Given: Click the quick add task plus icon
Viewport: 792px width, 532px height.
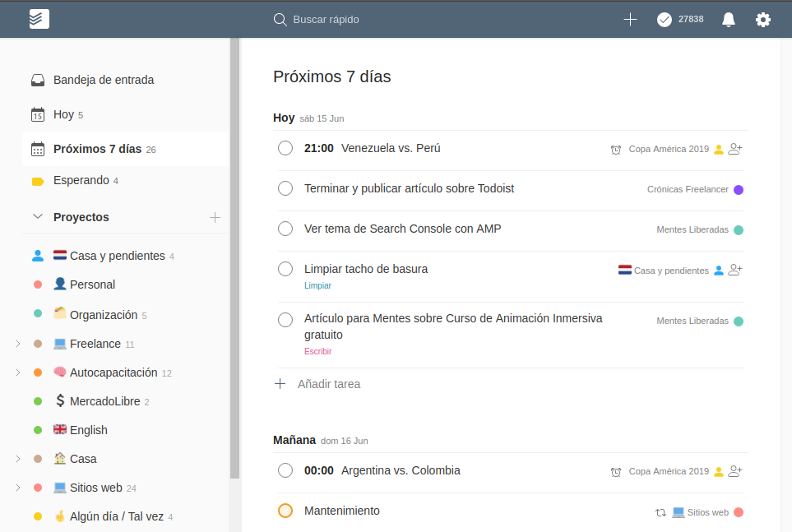Looking at the screenshot, I should point(630,20).
